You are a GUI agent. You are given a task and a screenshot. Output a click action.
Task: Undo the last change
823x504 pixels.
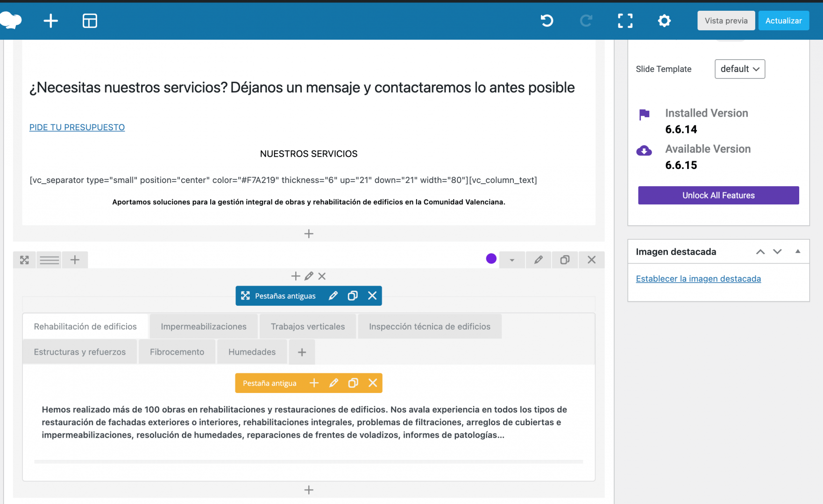(x=547, y=21)
